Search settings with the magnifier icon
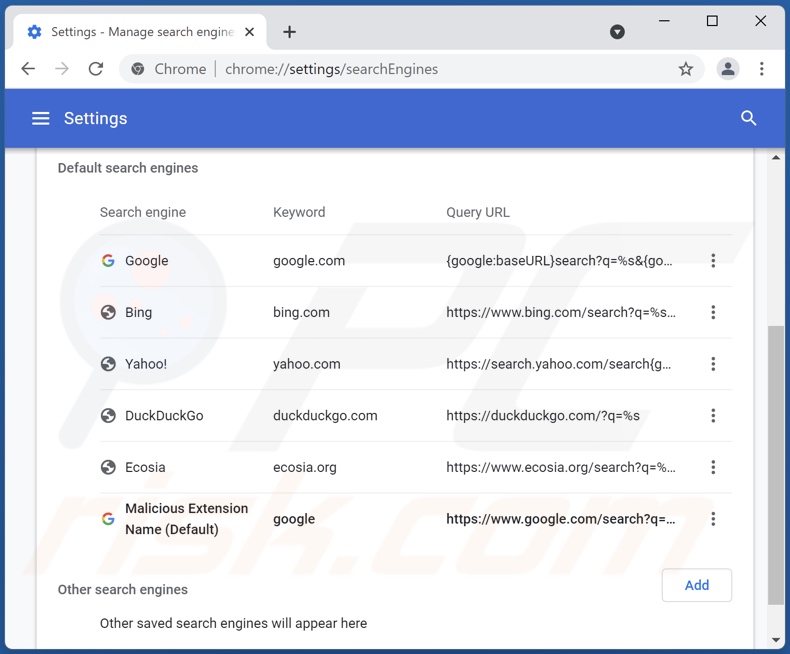790x654 pixels. pyautogui.click(x=748, y=118)
